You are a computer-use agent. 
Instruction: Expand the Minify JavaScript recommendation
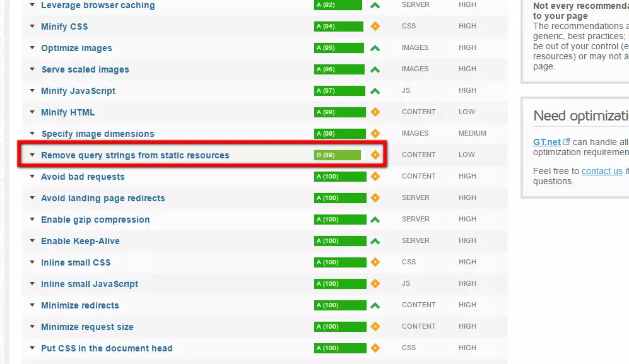coord(32,90)
